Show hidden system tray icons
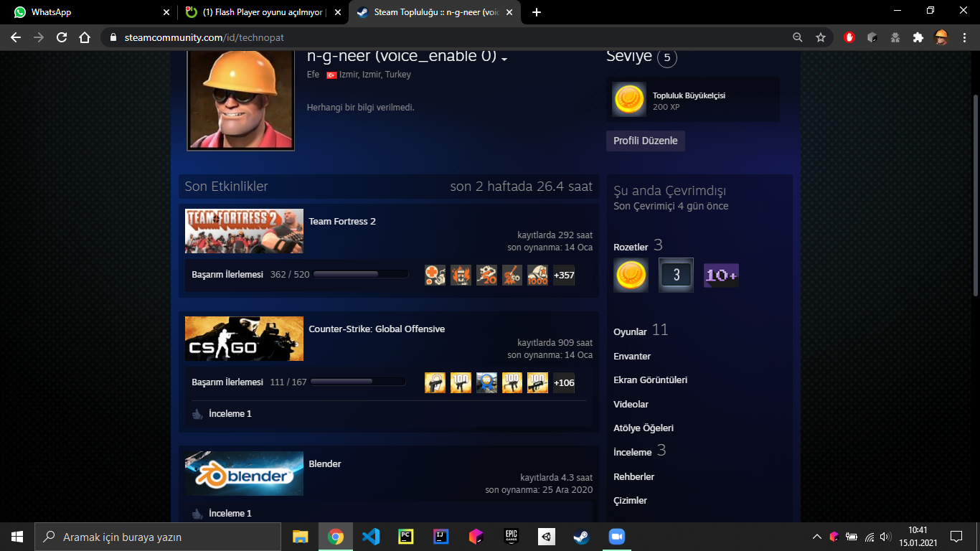Viewport: 980px width, 551px height. coord(816,537)
